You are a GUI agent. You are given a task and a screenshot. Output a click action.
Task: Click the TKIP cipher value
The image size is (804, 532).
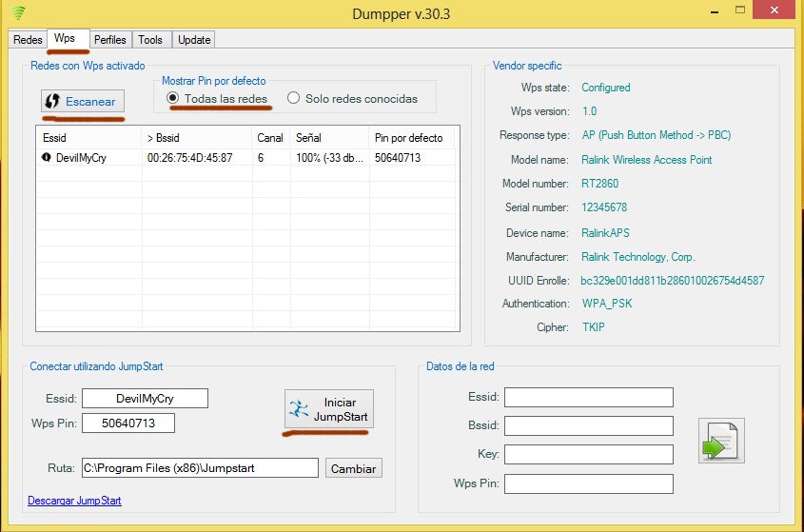[594, 326]
